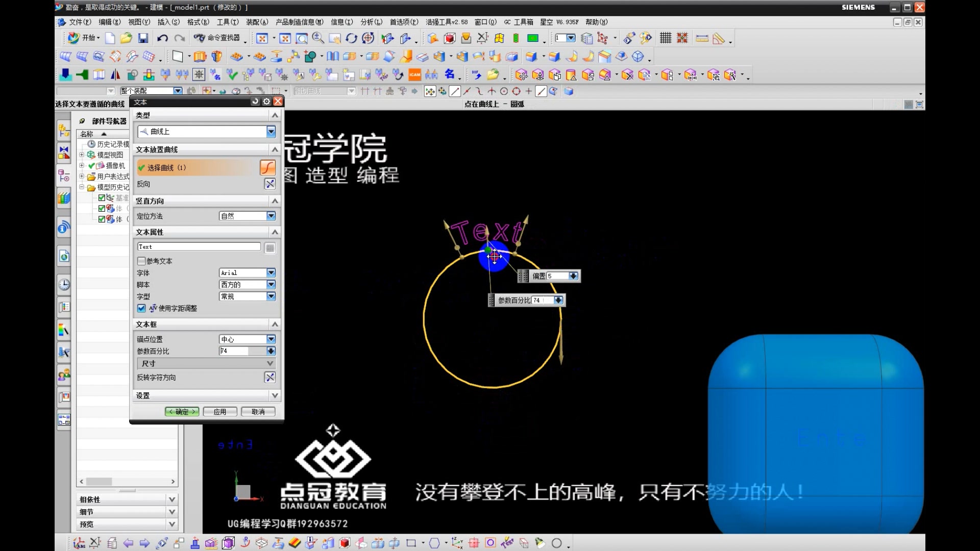Select the Sketch creation icon in toolbar
Viewport: 980px width, 551px height.
[x=177, y=57]
